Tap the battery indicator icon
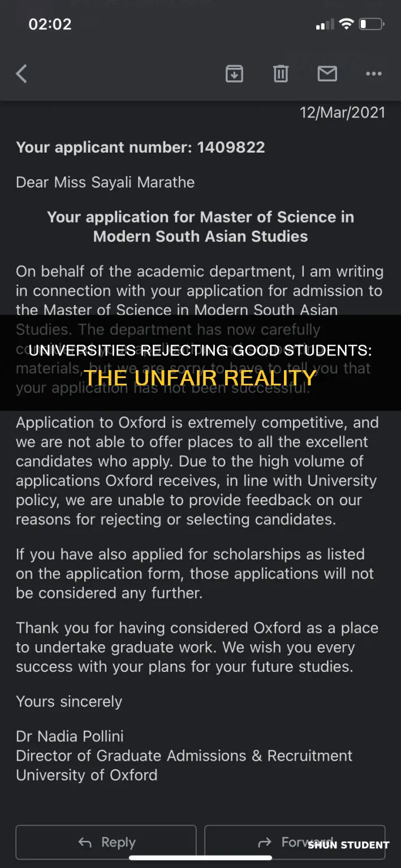 [372, 25]
